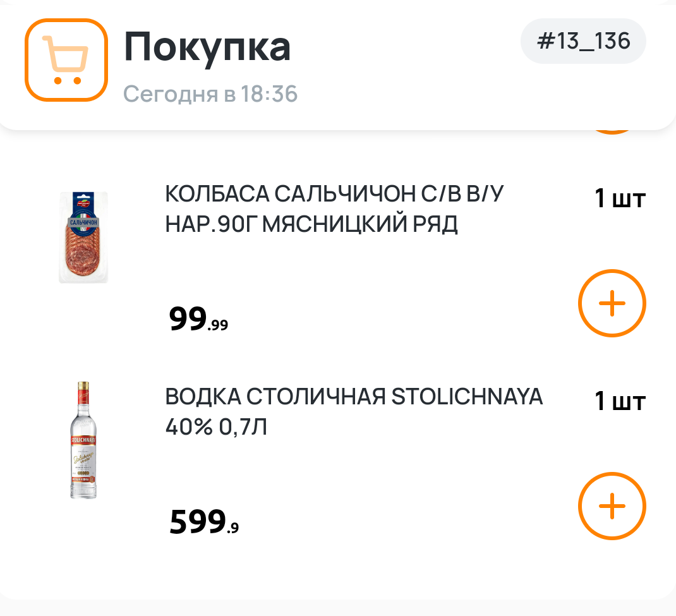Tap the blue САЛЬЧИЧОН label on the package
This screenshot has height=616, width=676.
83,222
